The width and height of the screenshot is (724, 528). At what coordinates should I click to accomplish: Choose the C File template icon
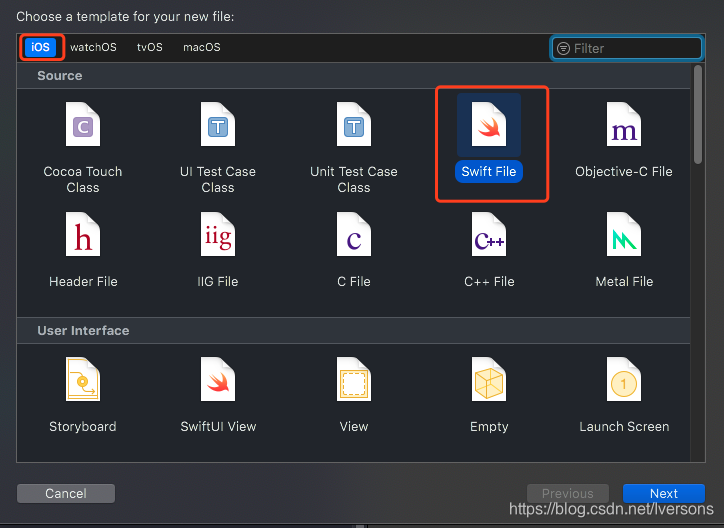click(354, 234)
